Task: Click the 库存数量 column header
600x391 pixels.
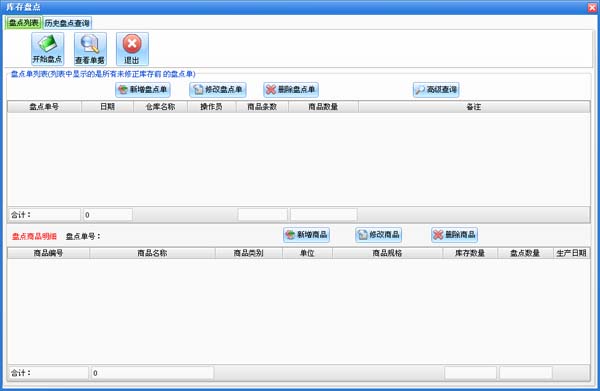Action: pos(470,253)
